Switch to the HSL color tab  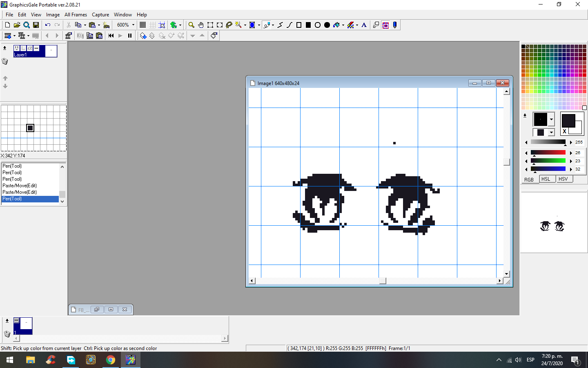tap(546, 179)
